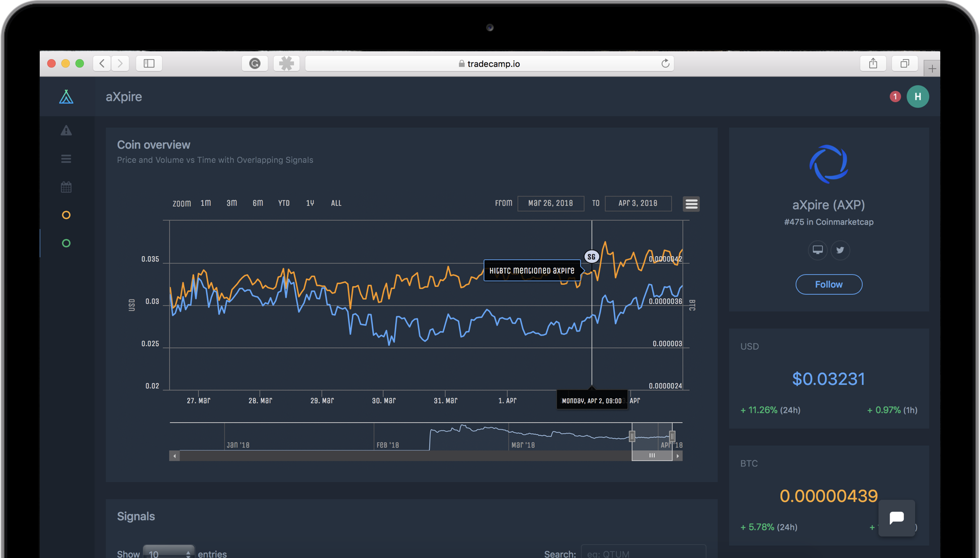Open the Show entries count dropdown
The width and height of the screenshot is (980, 558).
pos(169,553)
